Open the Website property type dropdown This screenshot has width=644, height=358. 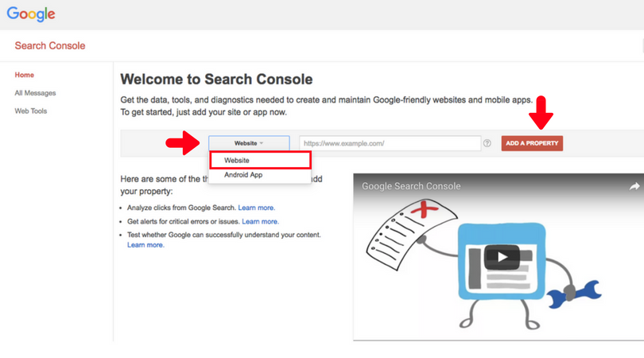click(249, 143)
